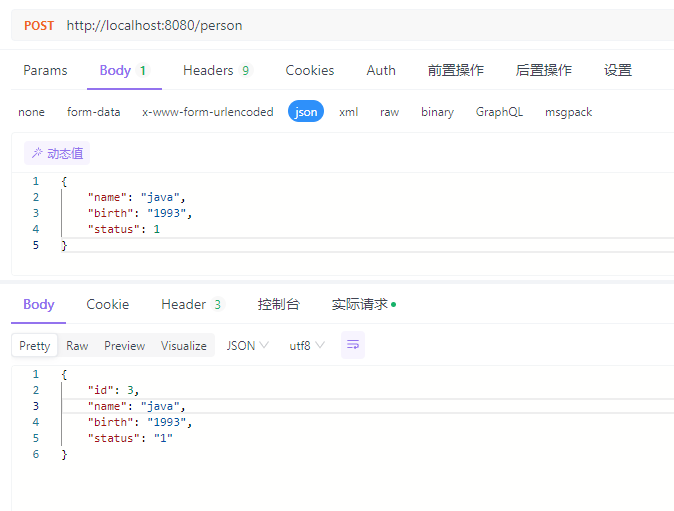
Task: Select the json body type
Action: pos(306,112)
